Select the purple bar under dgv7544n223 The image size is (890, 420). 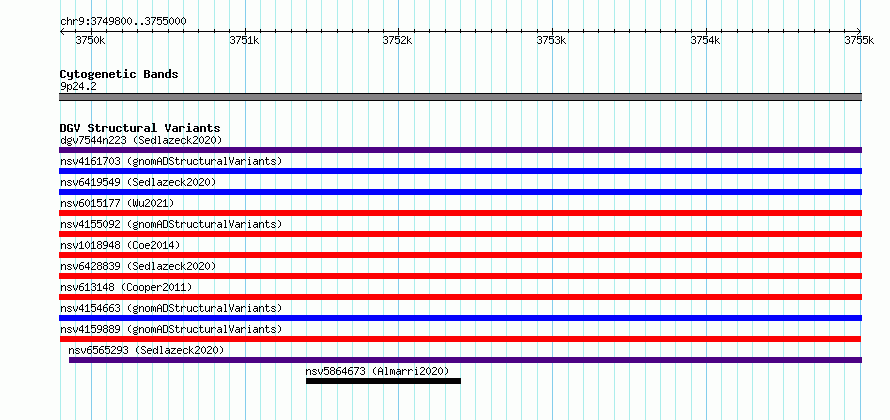coord(460,150)
